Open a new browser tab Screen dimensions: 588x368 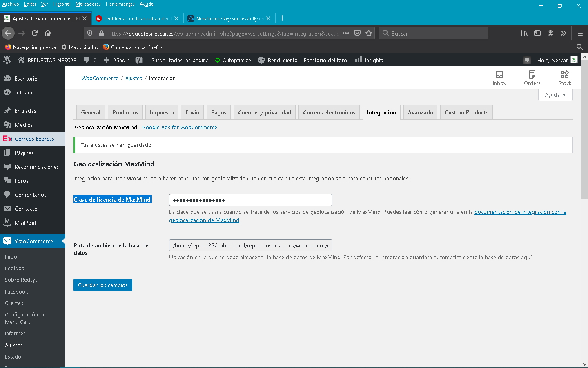click(x=282, y=18)
